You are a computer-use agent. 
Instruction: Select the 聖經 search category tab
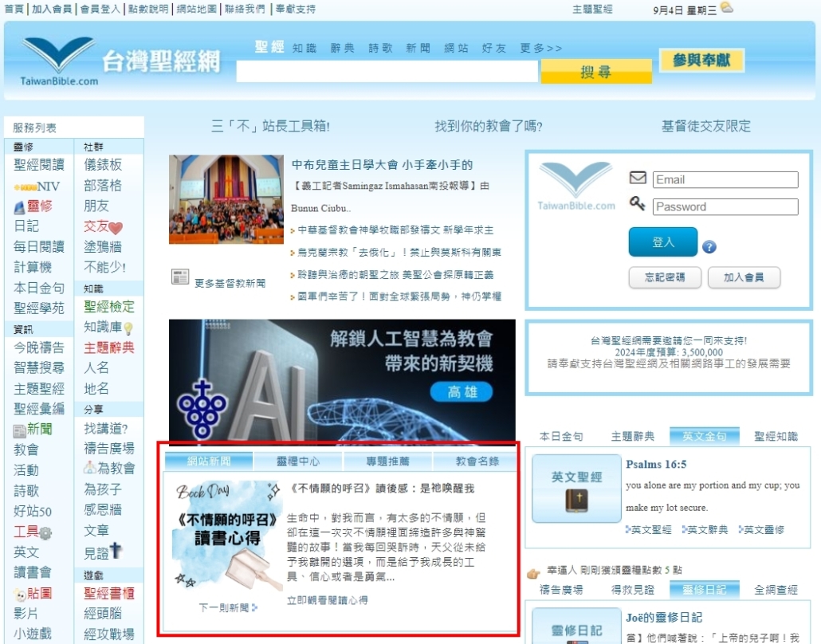coord(269,47)
